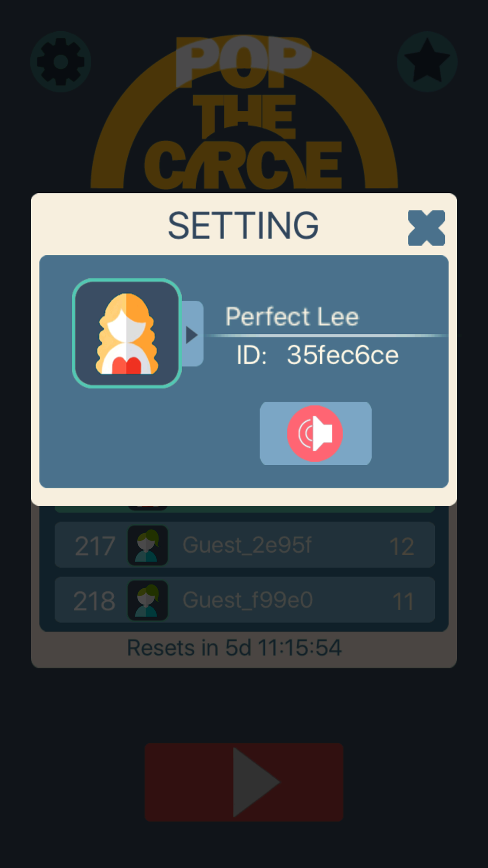The image size is (488, 868).
Task: Select Guest_2e95f leaderboard row
Action: 244,544
